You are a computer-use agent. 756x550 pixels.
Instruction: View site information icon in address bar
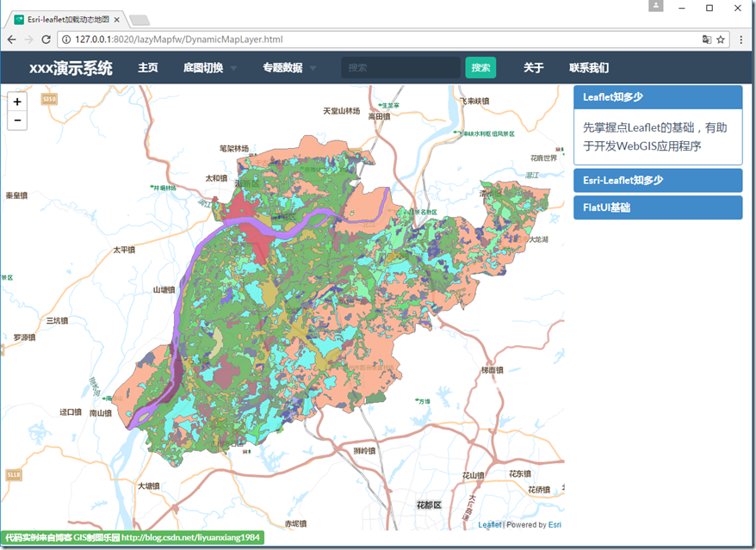[x=66, y=40]
